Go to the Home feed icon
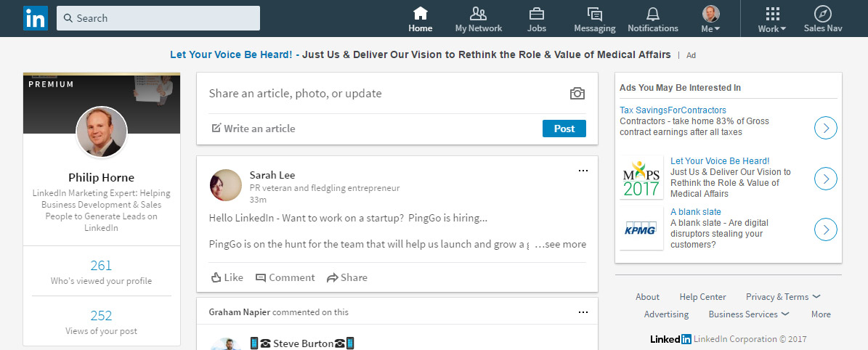The image size is (868, 350). [420, 13]
